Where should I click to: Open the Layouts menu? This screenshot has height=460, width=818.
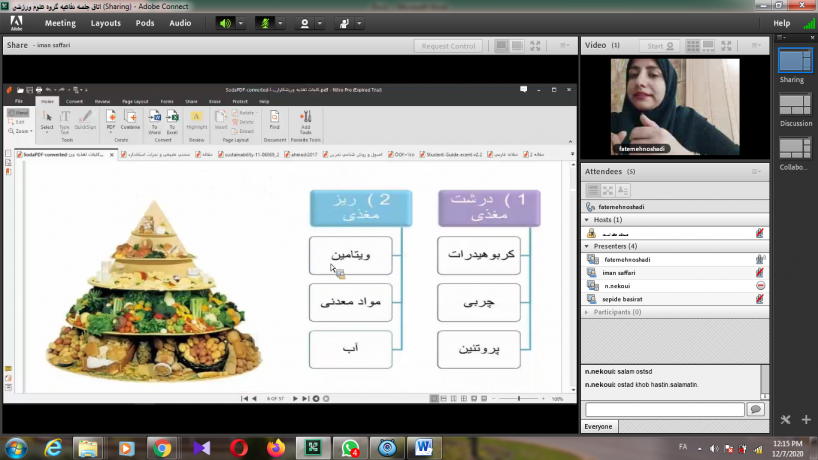click(x=105, y=23)
